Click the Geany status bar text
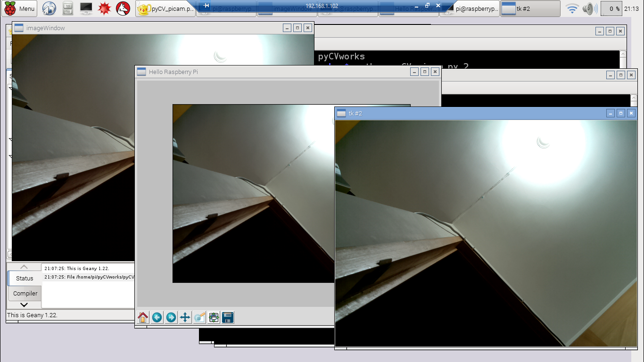Viewport: 644px width, 362px height. tap(32, 315)
